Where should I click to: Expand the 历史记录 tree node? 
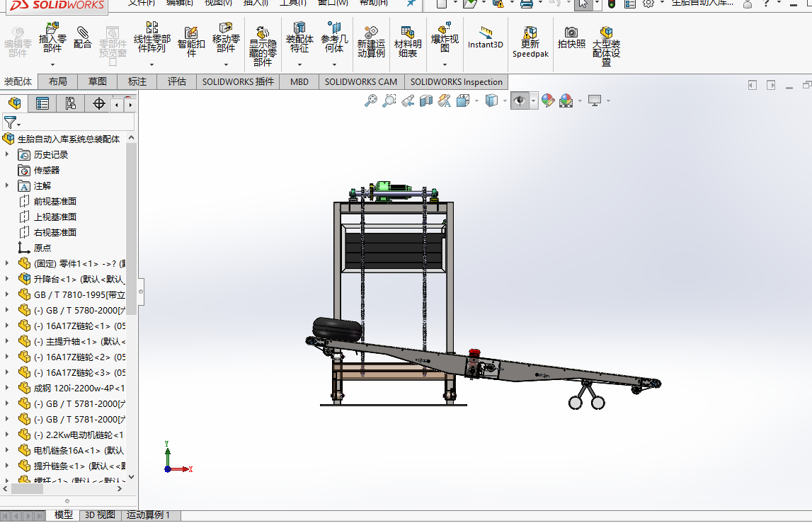(x=7, y=154)
